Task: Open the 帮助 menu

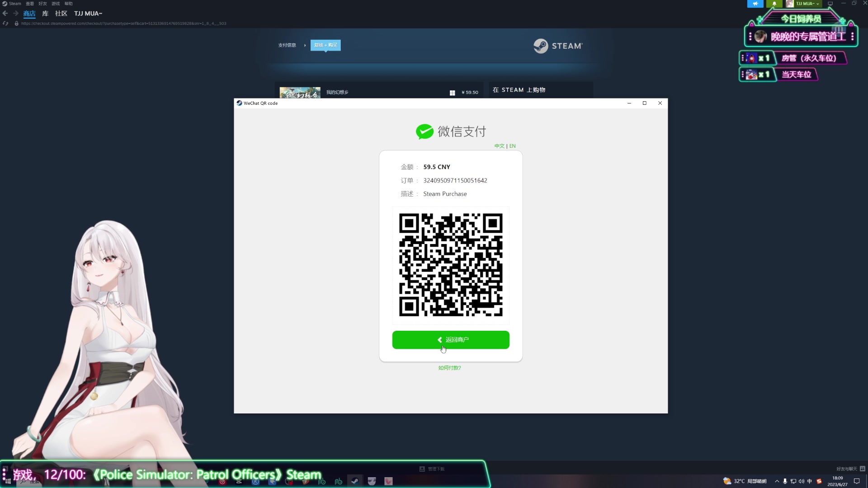Action: pos(69,4)
